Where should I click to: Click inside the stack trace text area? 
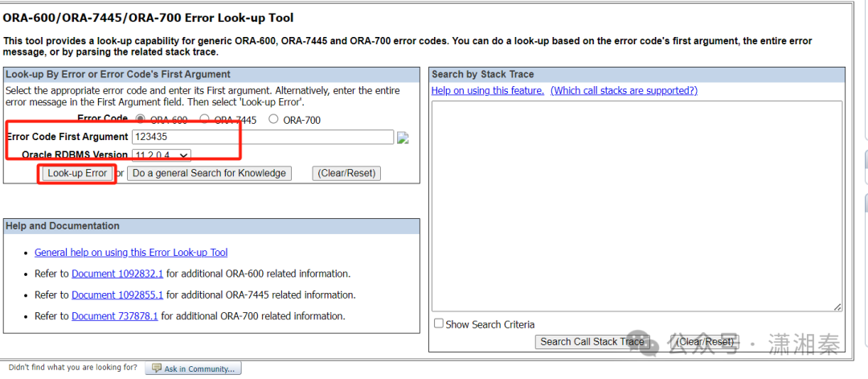637,205
